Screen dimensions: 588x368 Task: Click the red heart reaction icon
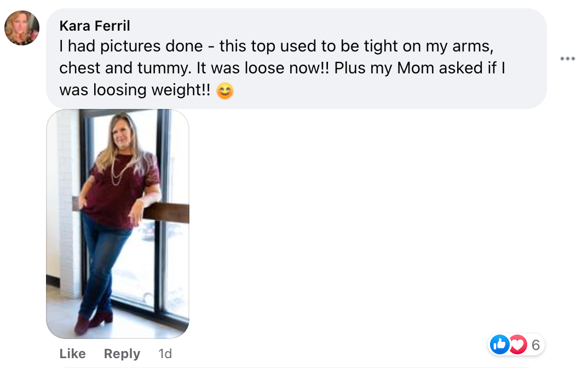point(517,344)
